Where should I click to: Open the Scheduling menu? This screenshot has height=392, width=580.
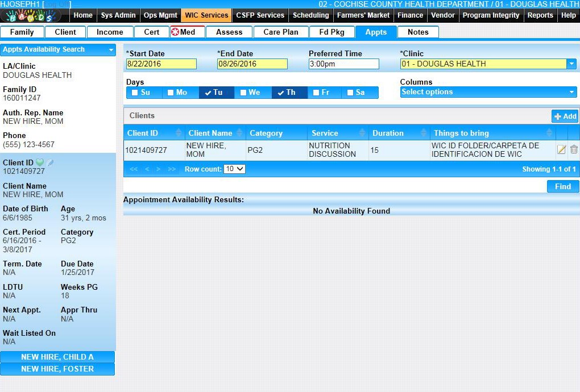pyautogui.click(x=310, y=15)
